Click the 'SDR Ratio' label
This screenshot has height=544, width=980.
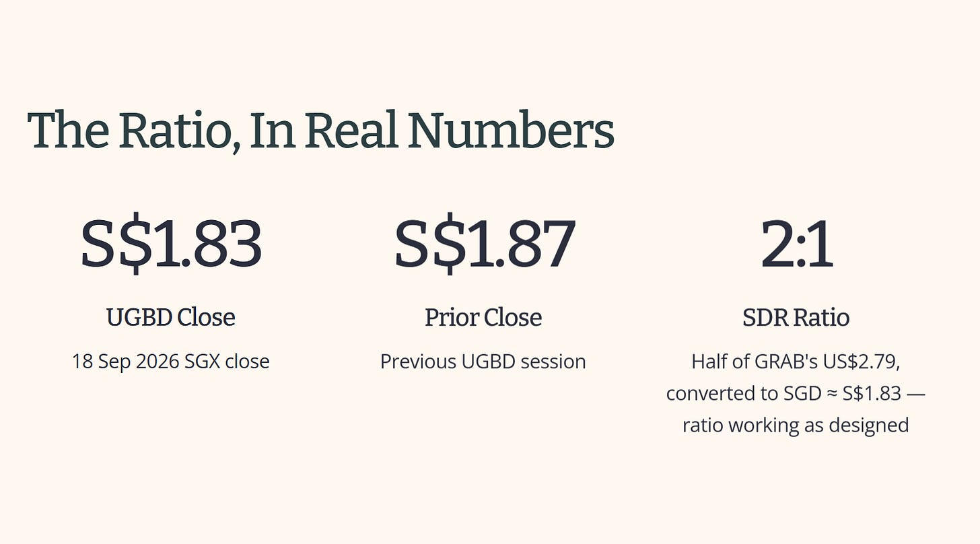pos(796,317)
